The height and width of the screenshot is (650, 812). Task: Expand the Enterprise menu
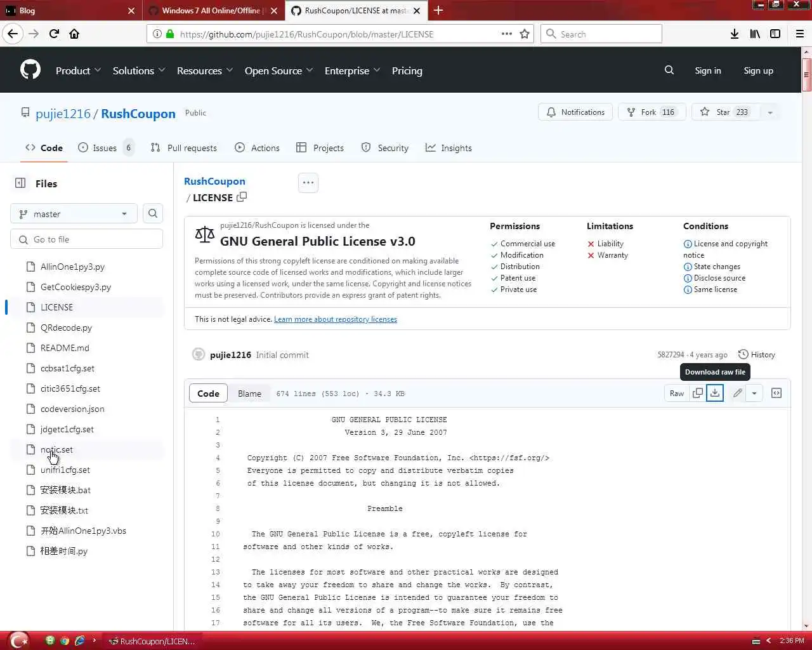pos(353,70)
